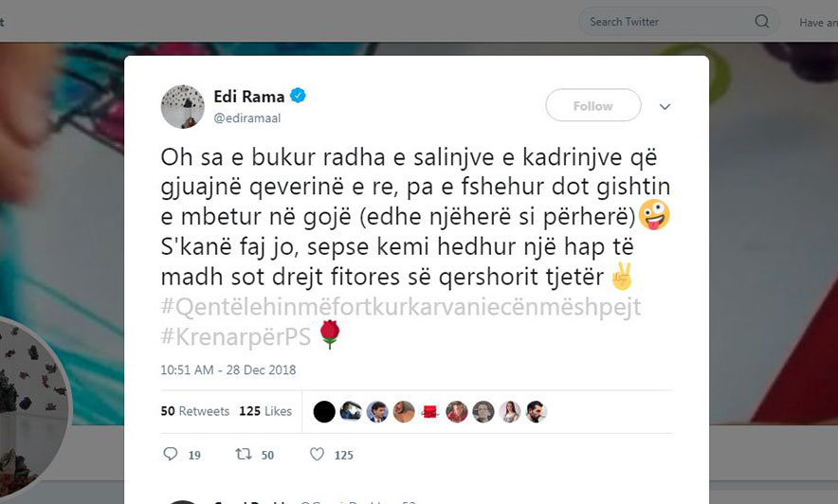Image resolution: width=838 pixels, height=504 pixels.
Task: Click the black circle liker avatar
Action: (x=324, y=412)
